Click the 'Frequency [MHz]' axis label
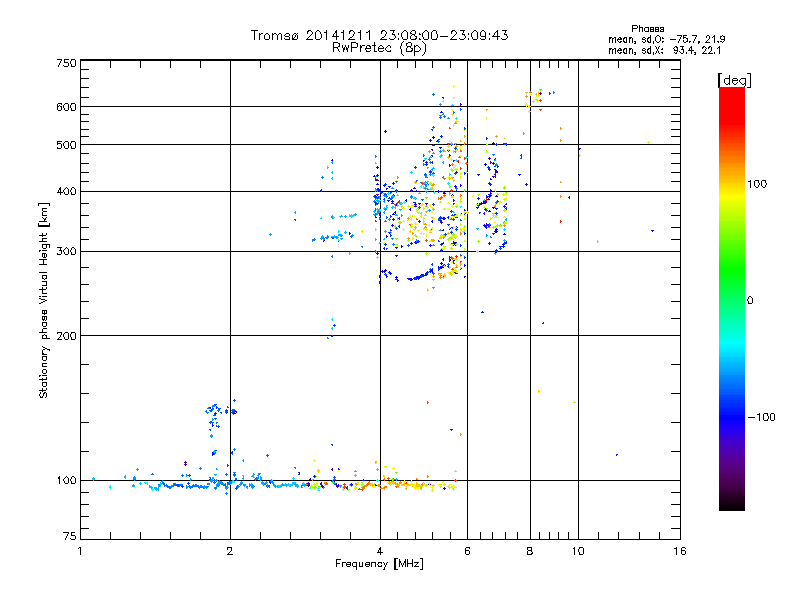800x600 pixels. [379, 564]
